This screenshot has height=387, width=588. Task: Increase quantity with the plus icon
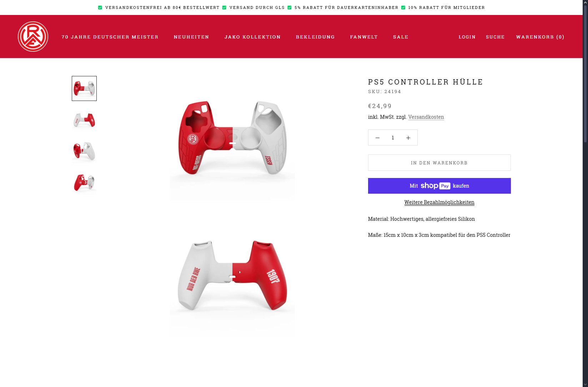pos(408,138)
